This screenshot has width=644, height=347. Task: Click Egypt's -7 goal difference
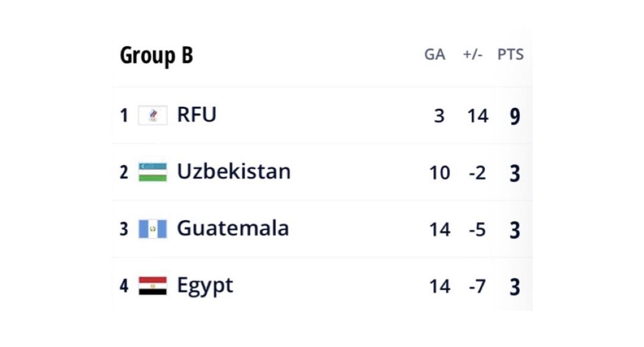(477, 287)
